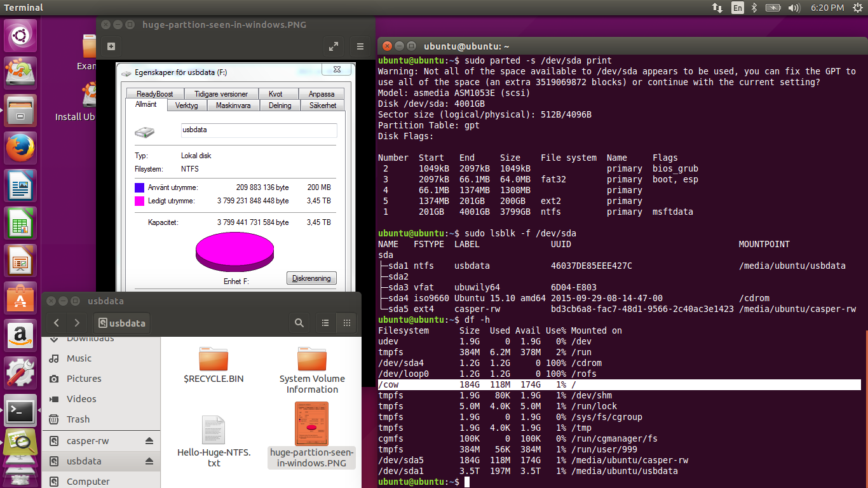
Task: Open the Ubuntu Dash from the launcher
Action: pos(21,36)
